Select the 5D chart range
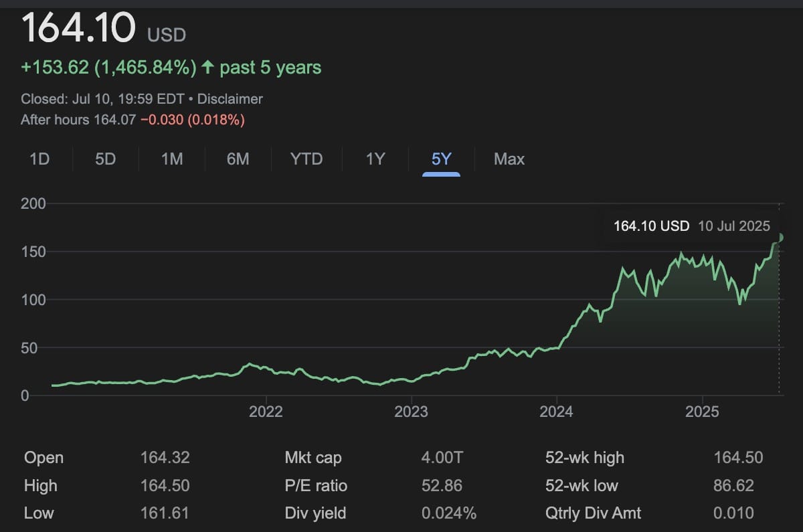803x532 pixels. point(105,159)
